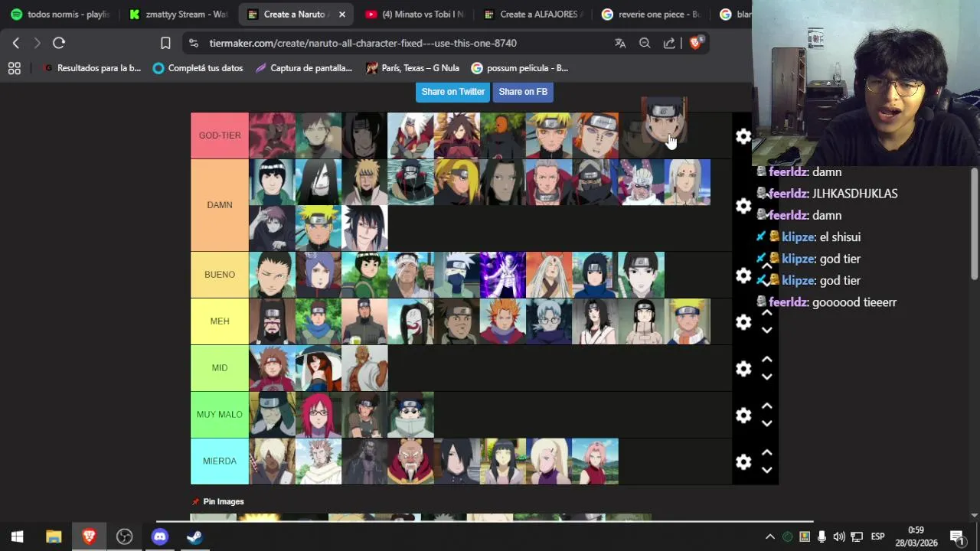Screen dimensions: 980x551
Task: Open OBS Studio from taskbar
Action: click(124, 536)
